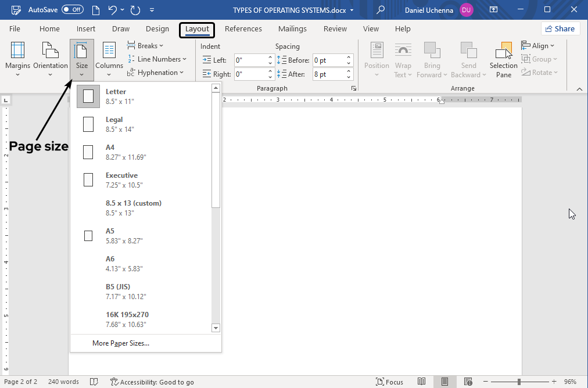Image resolution: width=588 pixels, height=388 pixels.
Task: Open the Columns menu
Action: pyautogui.click(x=109, y=59)
